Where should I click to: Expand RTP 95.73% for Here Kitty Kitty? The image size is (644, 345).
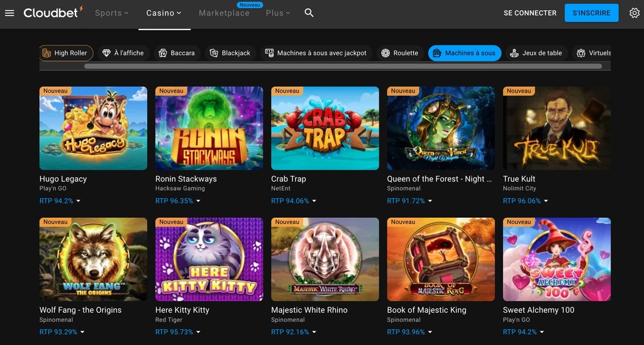[178, 332]
